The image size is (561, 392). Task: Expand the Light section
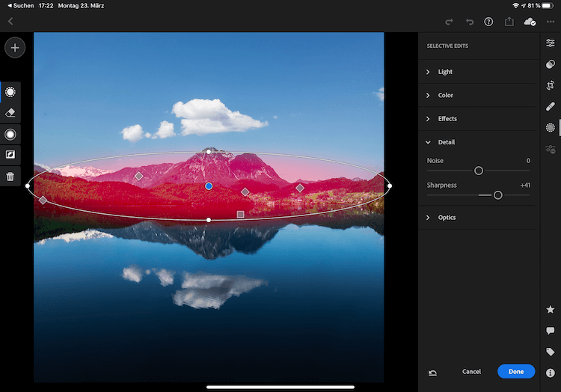point(477,72)
